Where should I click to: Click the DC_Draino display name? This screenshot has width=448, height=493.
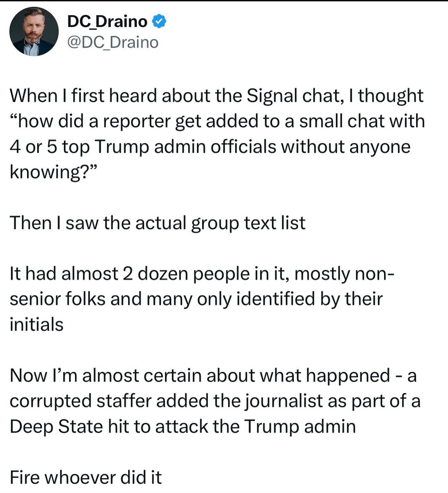point(107,22)
